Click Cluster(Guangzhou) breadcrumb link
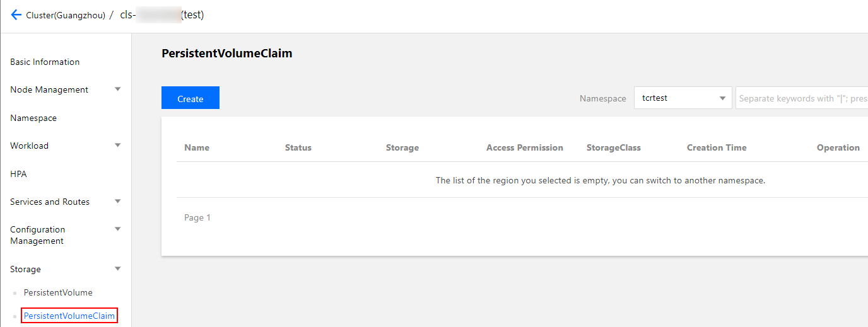The height and width of the screenshot is (327, 868). click(66, 15)
